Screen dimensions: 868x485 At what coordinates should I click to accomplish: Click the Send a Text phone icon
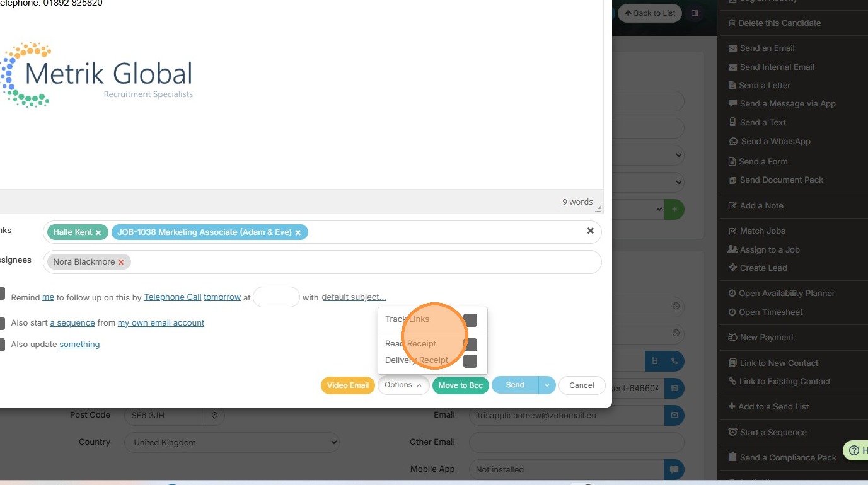[732, 122]
